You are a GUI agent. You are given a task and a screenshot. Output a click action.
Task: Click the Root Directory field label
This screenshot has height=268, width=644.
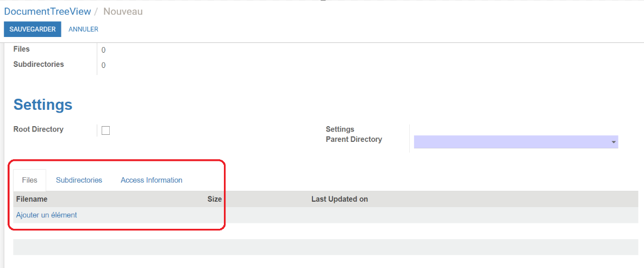pos(39,129)
